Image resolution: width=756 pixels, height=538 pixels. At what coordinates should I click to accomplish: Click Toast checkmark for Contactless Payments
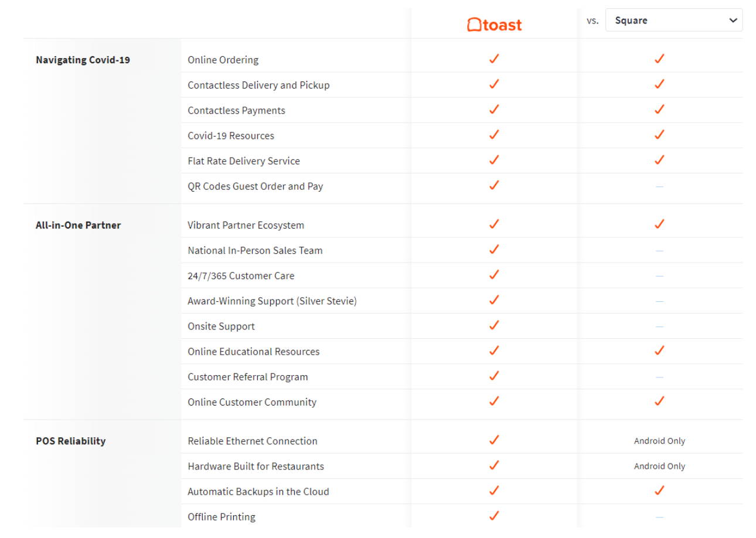point(494,109)
